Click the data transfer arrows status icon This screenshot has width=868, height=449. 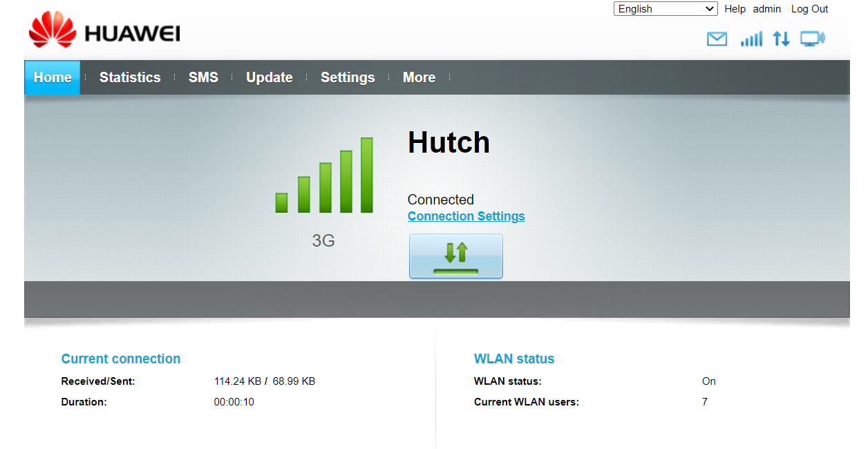(x=781, y=39)
